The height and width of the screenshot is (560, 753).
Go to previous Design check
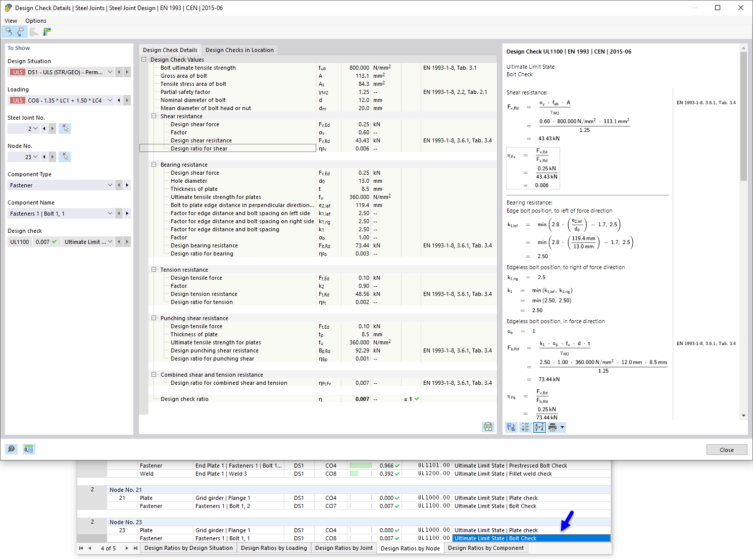click(x=119, y=242)
